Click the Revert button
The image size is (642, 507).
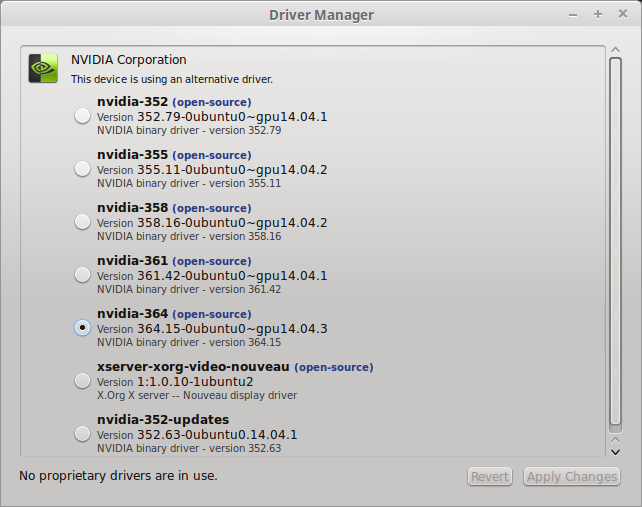click(x=490, y=476)
